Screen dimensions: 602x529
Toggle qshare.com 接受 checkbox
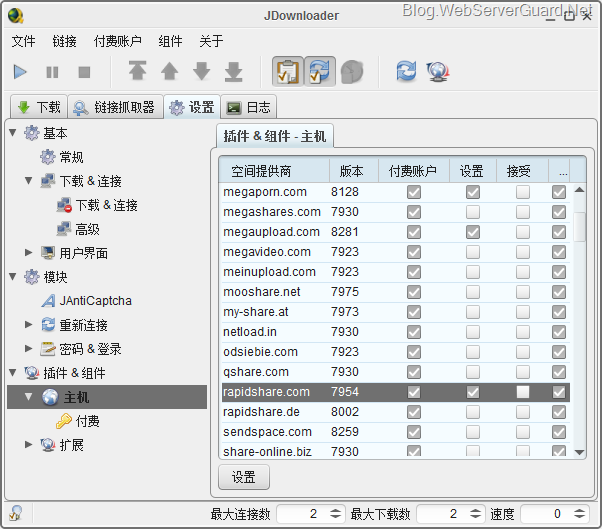[523, 372]
